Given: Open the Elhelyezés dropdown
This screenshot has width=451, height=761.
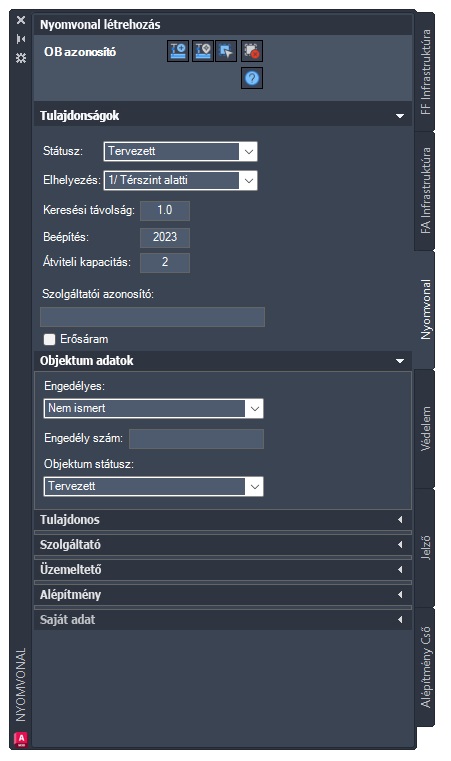Looking at the screenshot, I should (x=180, y=181).
